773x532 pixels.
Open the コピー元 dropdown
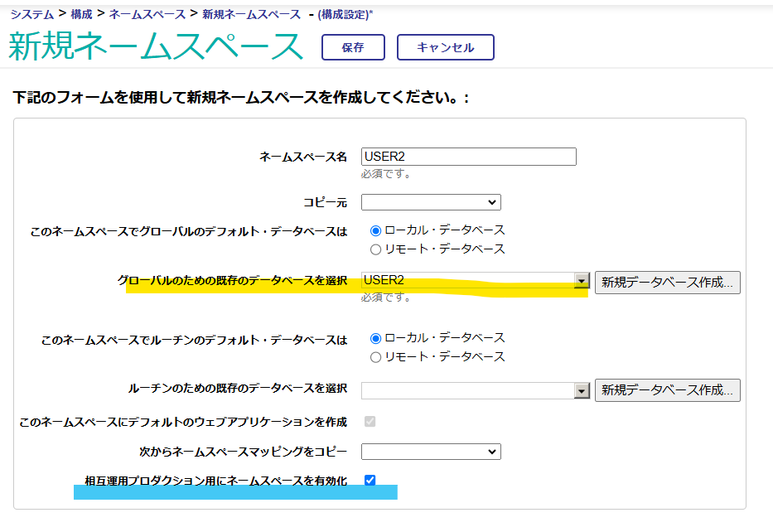pos(431,202)
